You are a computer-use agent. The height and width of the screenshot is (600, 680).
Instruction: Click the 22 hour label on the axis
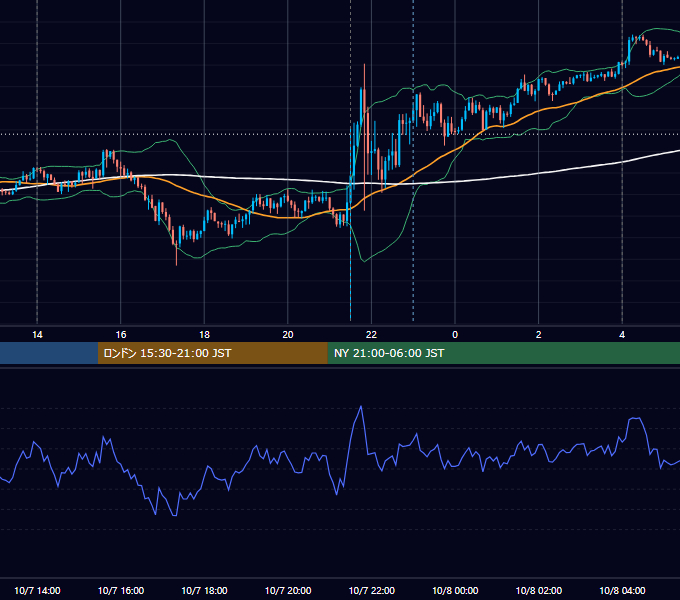click(371, 335)
